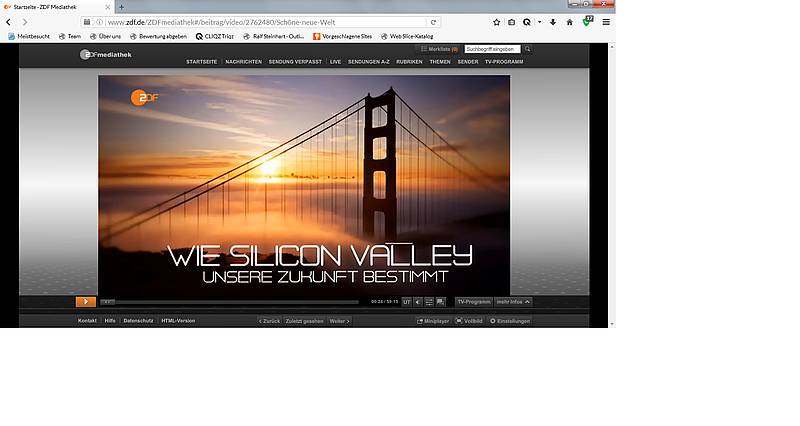Open the Web Slice-Katalog bookmark
The width and height of the screenshot is (800, 426).
(407, 36)
